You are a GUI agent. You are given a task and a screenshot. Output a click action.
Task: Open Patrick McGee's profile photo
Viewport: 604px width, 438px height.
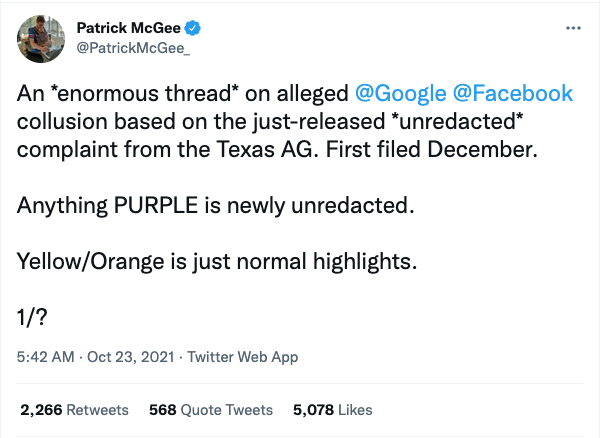point(42,40)
